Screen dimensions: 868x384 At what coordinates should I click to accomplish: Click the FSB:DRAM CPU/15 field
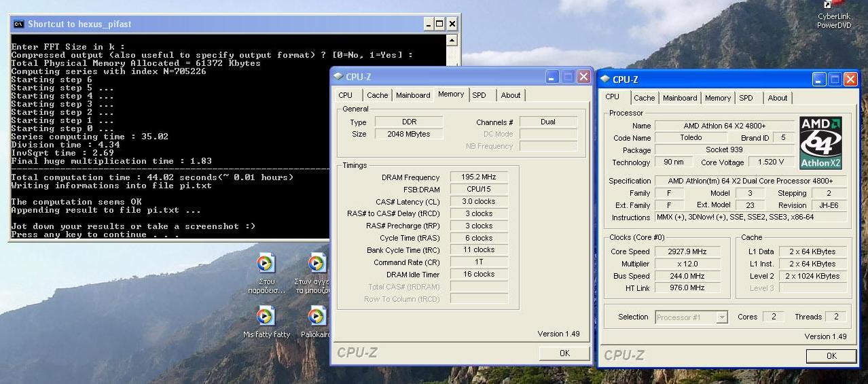coord(479,190)
